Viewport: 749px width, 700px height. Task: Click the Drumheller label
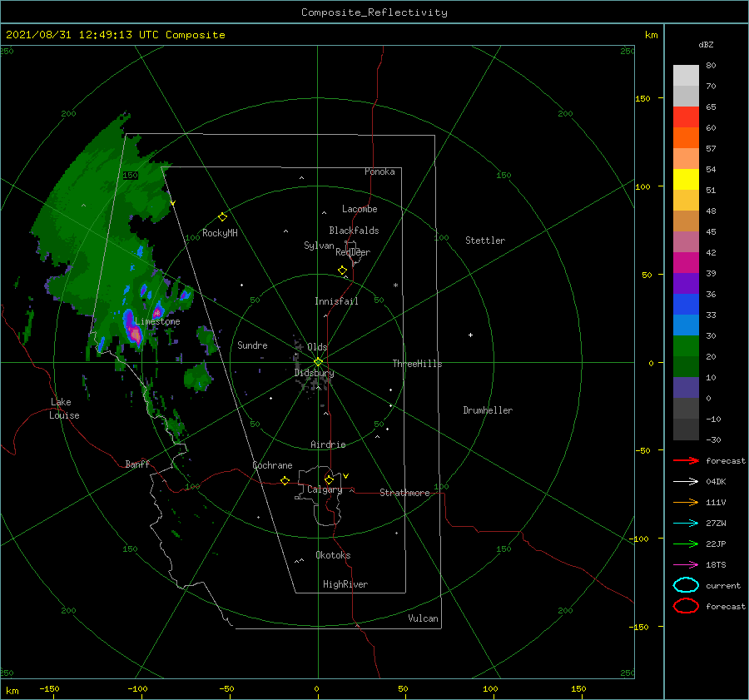pyautogui.click(x=488, y=410)
